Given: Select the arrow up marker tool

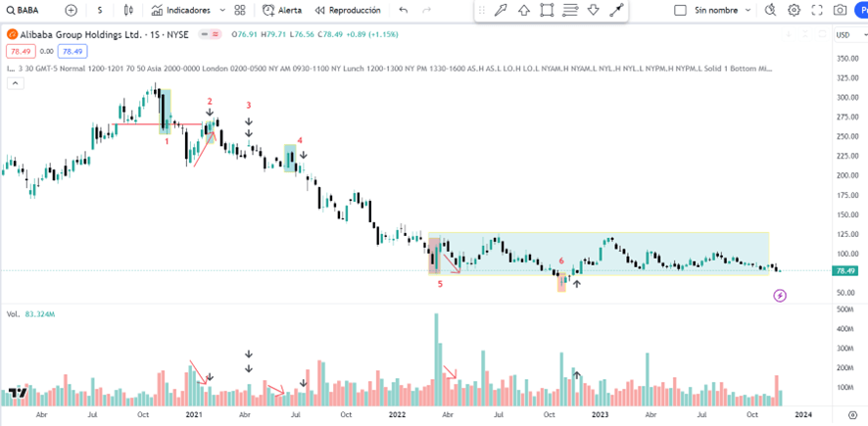Looking at the screenshot, I should pos(524,11).
